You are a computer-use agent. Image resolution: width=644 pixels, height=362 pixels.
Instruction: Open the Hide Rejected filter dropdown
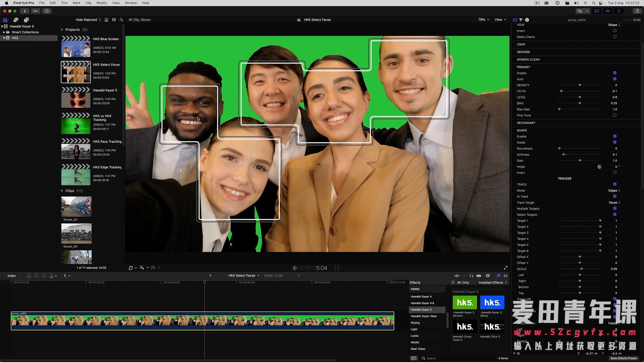click(x=88, y=20)
